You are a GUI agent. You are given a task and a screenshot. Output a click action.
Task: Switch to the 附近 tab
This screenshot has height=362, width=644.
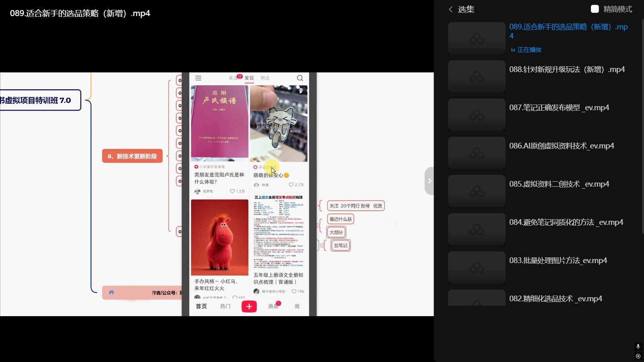coord(265,78)
